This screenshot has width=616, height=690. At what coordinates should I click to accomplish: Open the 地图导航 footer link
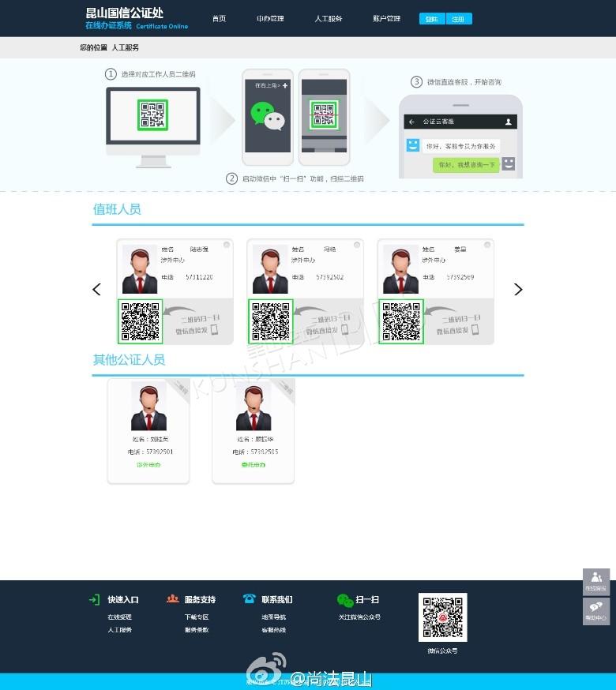pyautogui.click(x=274, y=617)
